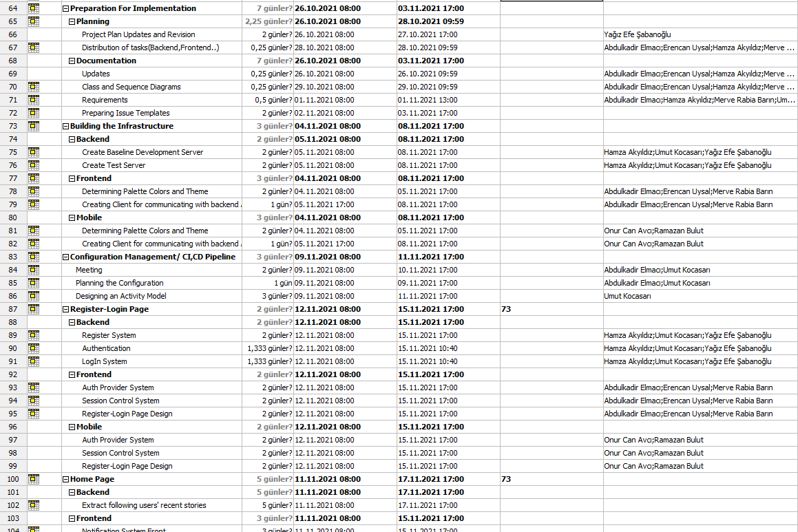The image size is (798, 532).
Task: Collapse the Building the Infrastructure group
Action: (65, 126)
